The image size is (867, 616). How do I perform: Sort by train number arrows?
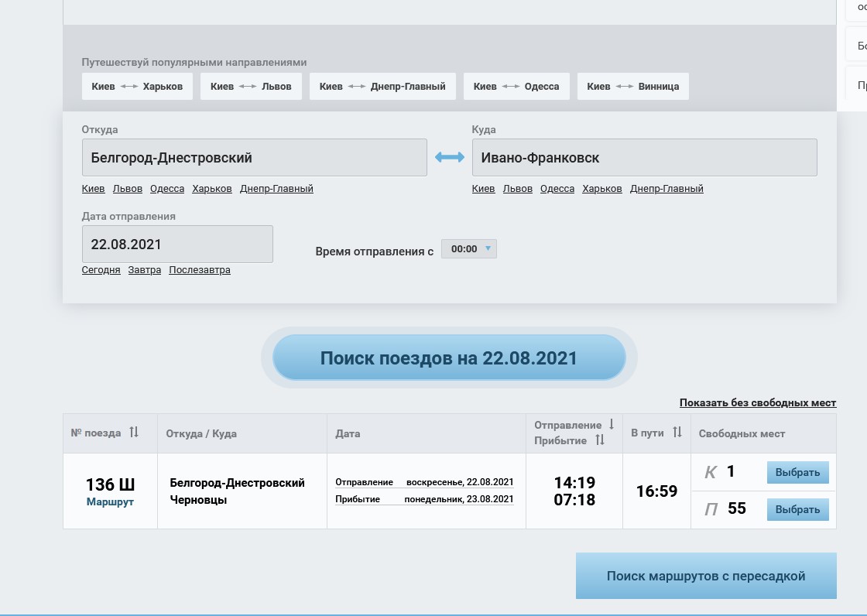click(x=134, y=433)
